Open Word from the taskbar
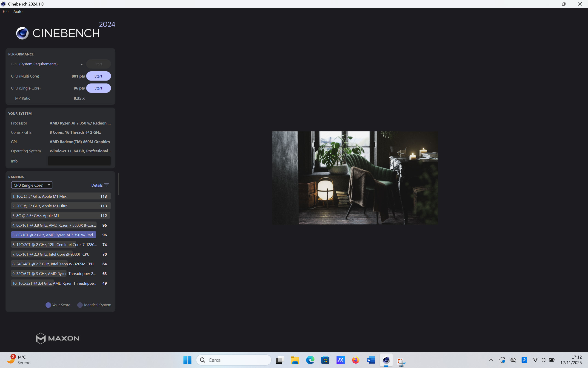 pos(371,360)
